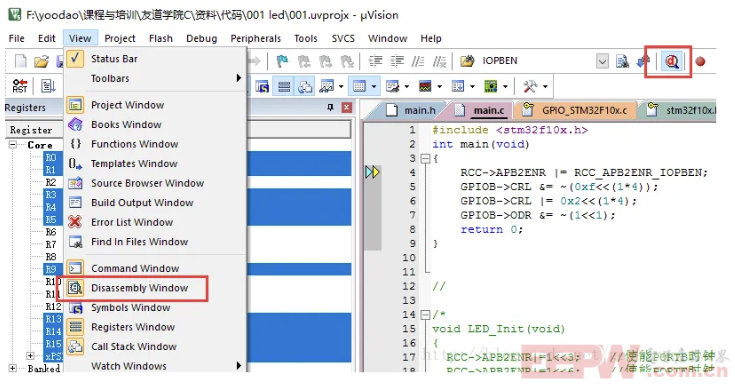Indent selected lines toolbar icon
Screen dimensions: 735x385
click(x=375, y=61)
